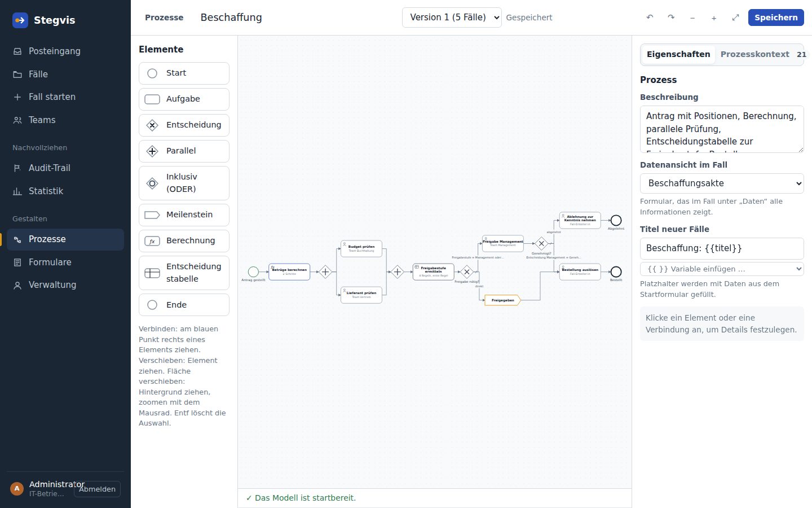Pick the Parallel gateway in the palette
Viewport: 812px width, 508px height.
coord(184,151)
